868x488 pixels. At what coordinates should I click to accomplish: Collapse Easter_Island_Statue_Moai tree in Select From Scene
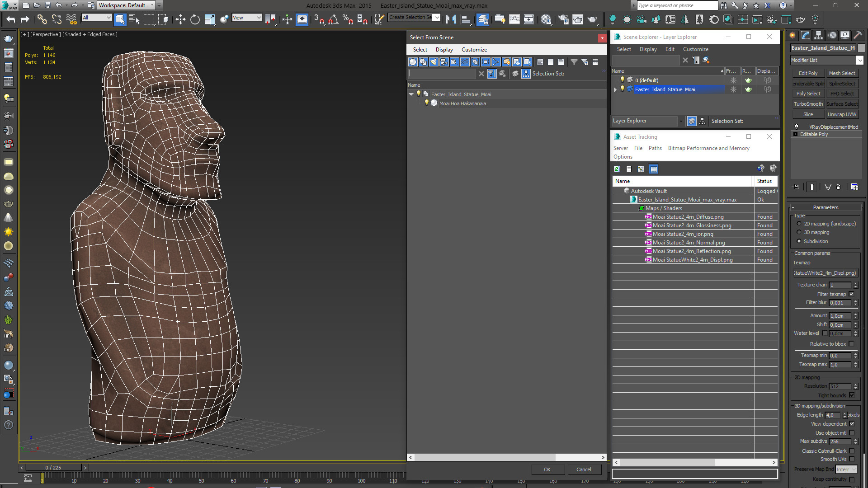click(x=411, y=94)
